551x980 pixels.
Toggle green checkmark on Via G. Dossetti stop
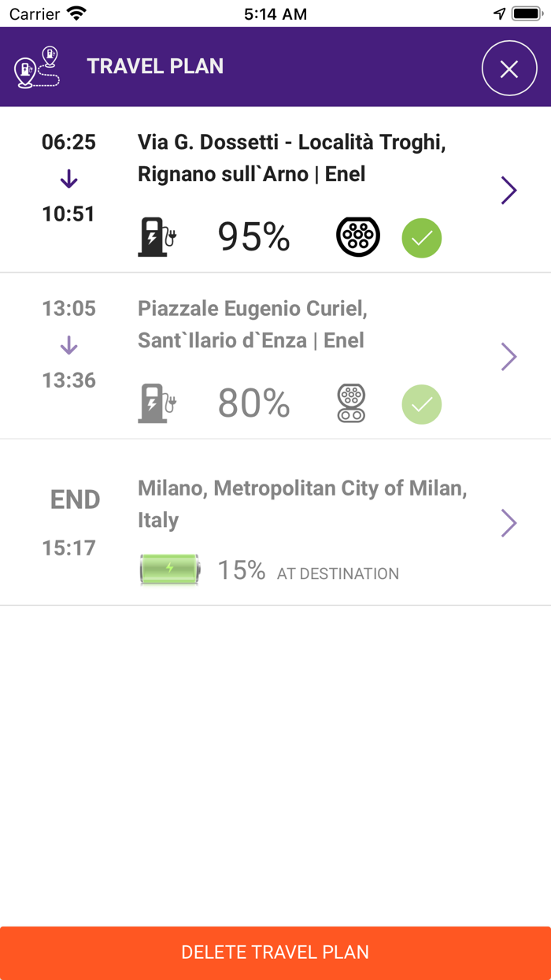(x=422, y=238)
